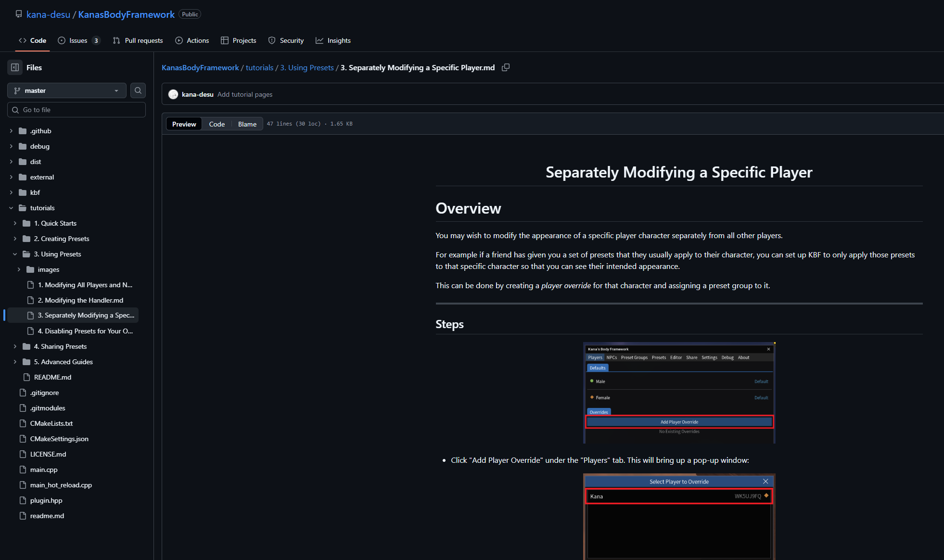Open the Issues tab with circle icon
Screen dimensions: 944x560
78,40
